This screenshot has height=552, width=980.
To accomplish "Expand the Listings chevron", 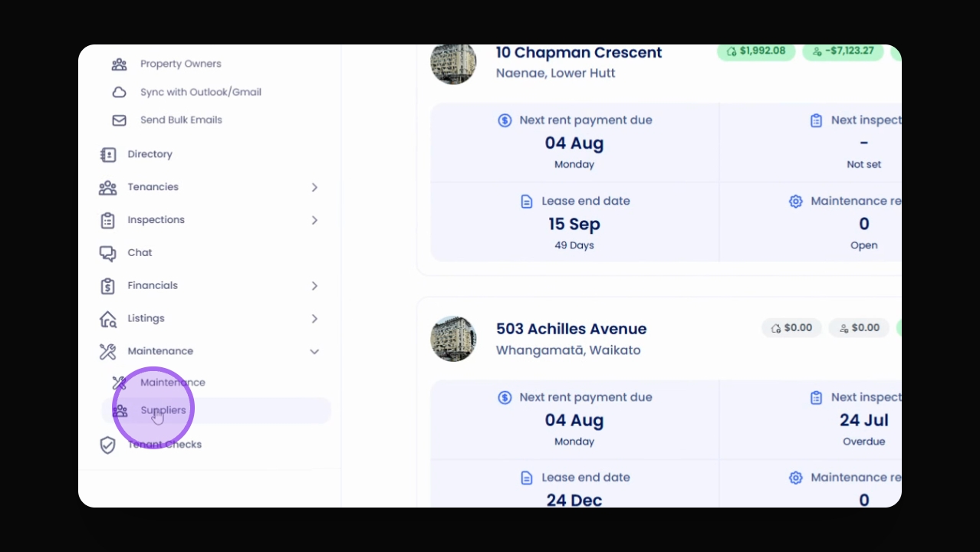I will click(x=314, y=318).
